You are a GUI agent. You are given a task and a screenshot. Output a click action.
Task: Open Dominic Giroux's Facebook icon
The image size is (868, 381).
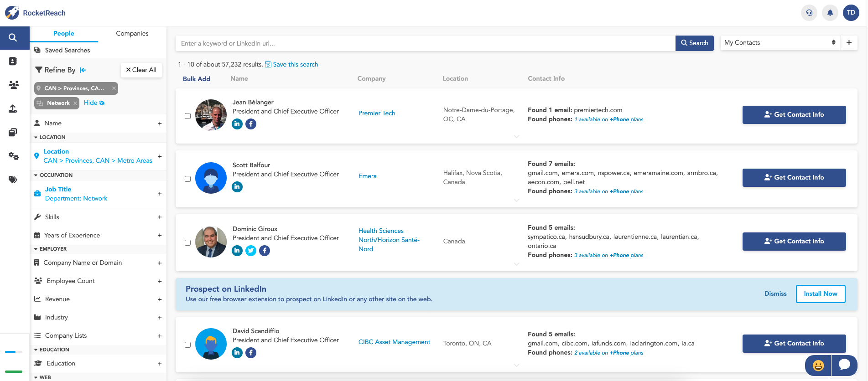coord(265,251)
